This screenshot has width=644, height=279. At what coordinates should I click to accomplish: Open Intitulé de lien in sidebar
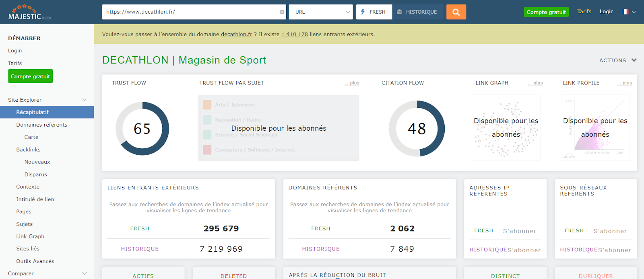pyautogui.click(x=35, y=199)
